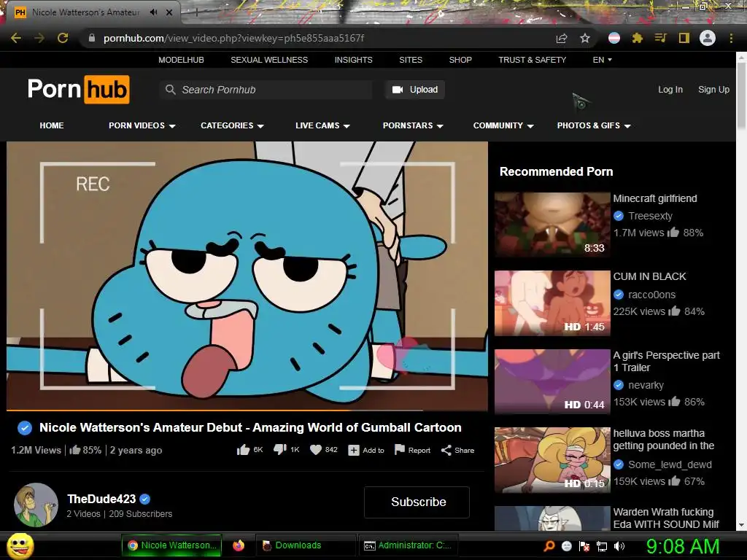Image resolution: width=747 pixels, height=560 pixels.
Task: Click the network tray icon
Action: (x=602, y=545)
